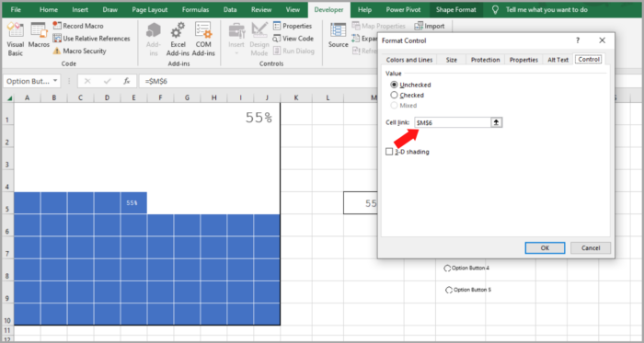Click Cancel in Format Control
Screen dimensions: 644x343
click(x=591, y=247)
